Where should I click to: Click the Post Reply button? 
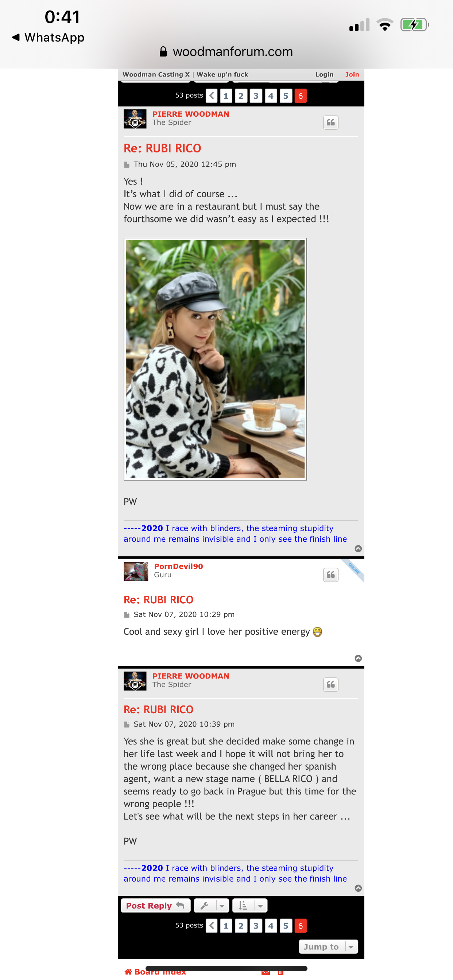tap(155, 905)
